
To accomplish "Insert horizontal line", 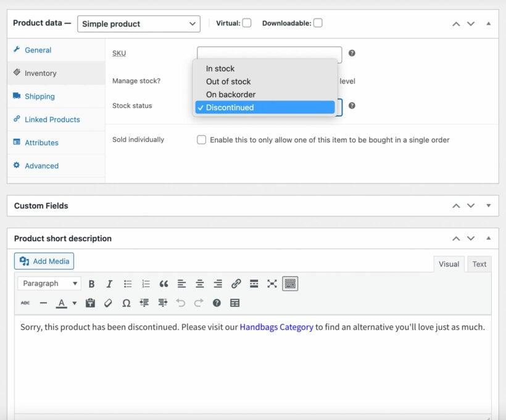I will pos(43,303).
